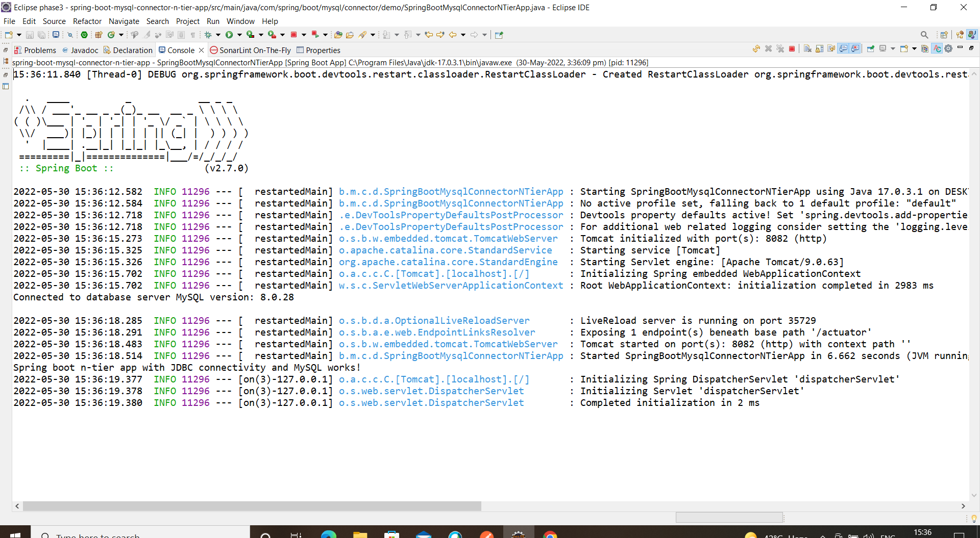The image size is (980, 538).
Task: Toggle show console on standard error change
Action: coord(855,49)
